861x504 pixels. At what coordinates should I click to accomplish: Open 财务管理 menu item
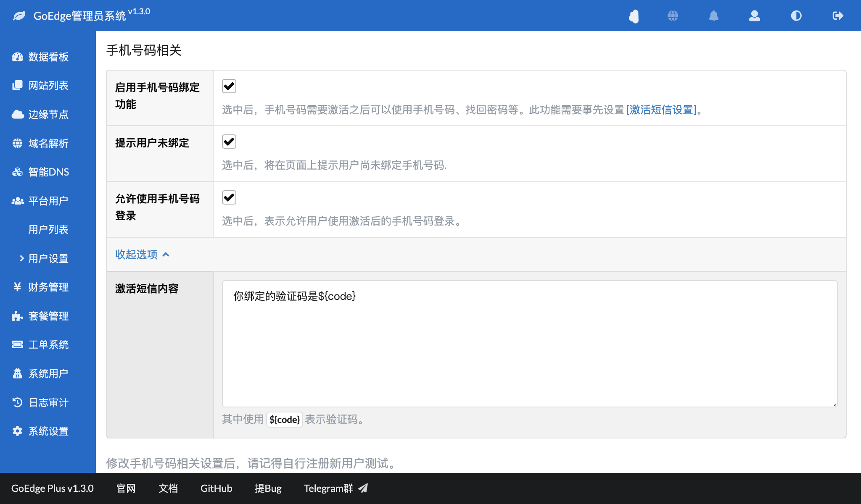pos(48,287)
